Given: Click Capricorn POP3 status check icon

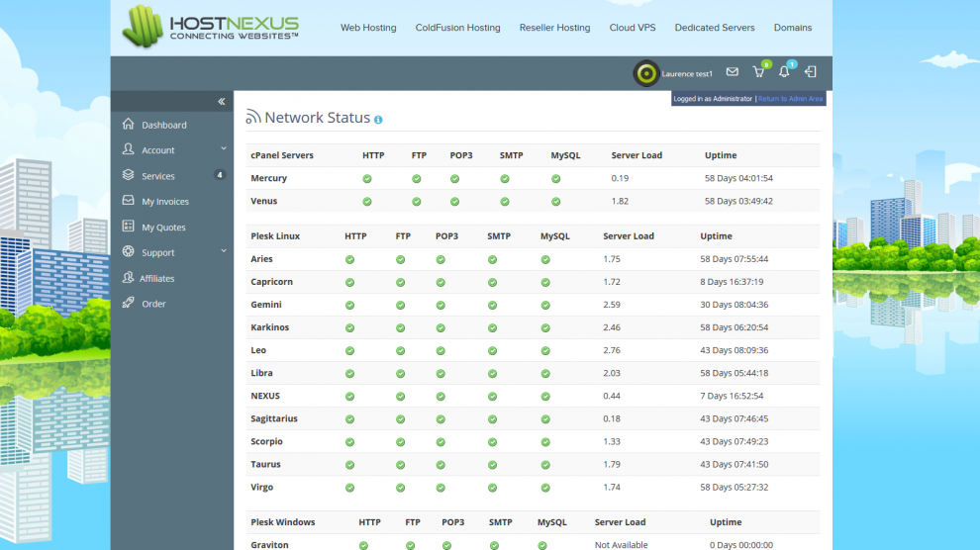Looking at the screenshot, I should pos(441,283).
